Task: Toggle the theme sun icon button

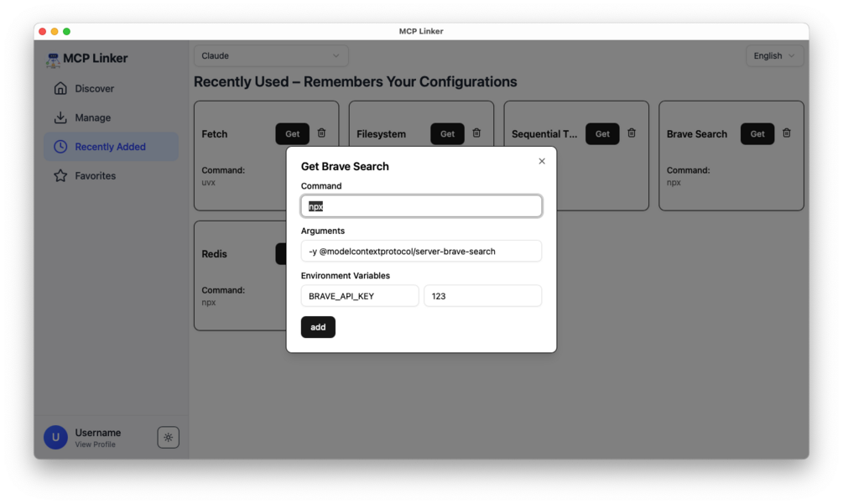Action: [169, 438]
